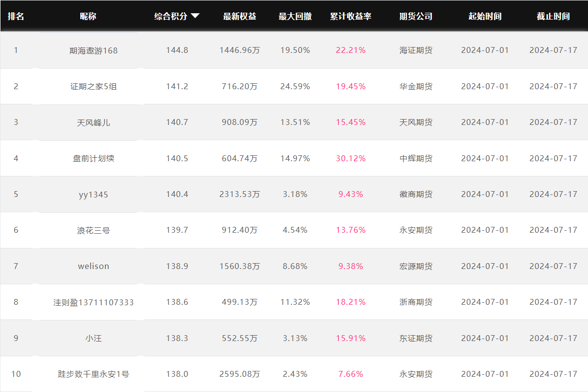Select score value 140.7
Image resolution: width=588 pixels, height=392 pixels.
tap(177, 122)
